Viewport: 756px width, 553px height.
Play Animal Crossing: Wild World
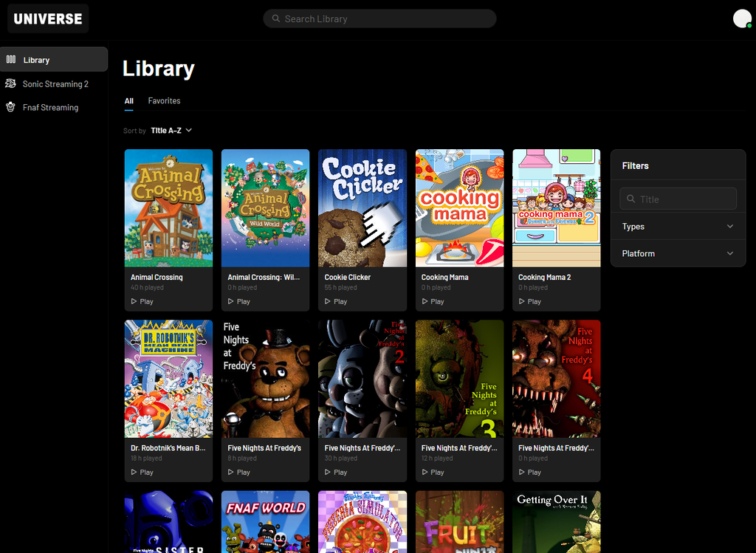238,301
